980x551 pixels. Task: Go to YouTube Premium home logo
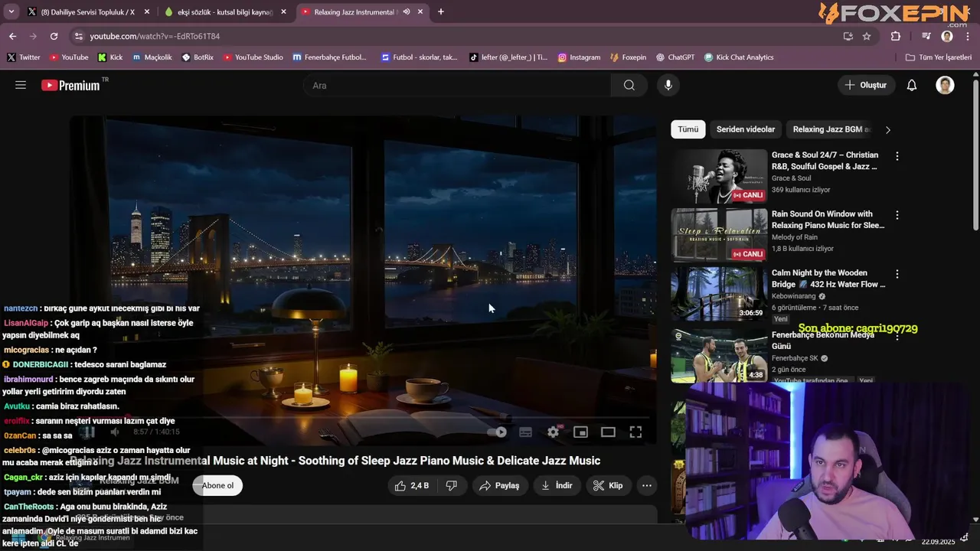pos(70,85)
